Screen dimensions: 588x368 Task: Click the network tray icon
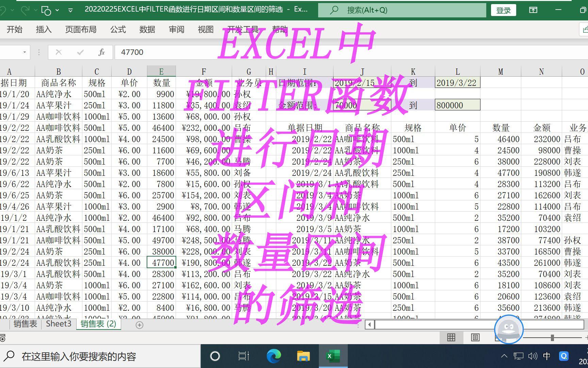tap(518, 356)
